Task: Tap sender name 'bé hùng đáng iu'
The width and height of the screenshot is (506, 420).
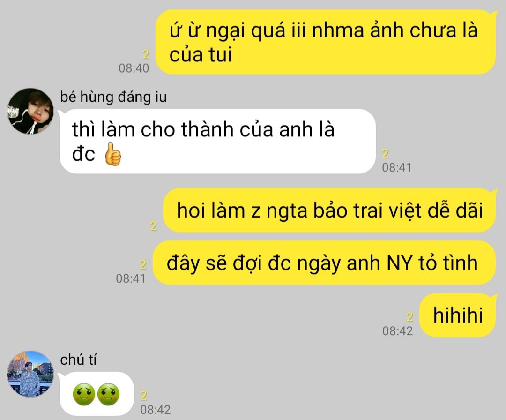Action: (x=113, y=97)
